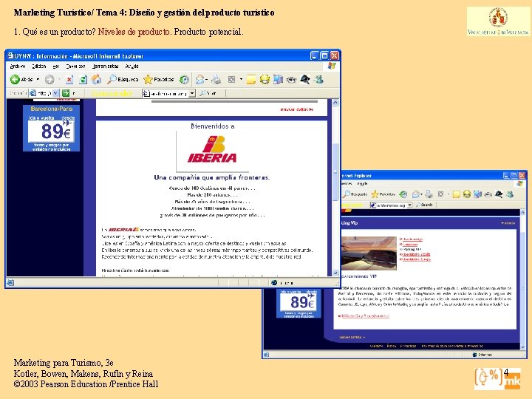The width and height of the screenshot is (532, 399).
Task: Click the printer icon in rear Explorer window
Action: tap(429, 194)
